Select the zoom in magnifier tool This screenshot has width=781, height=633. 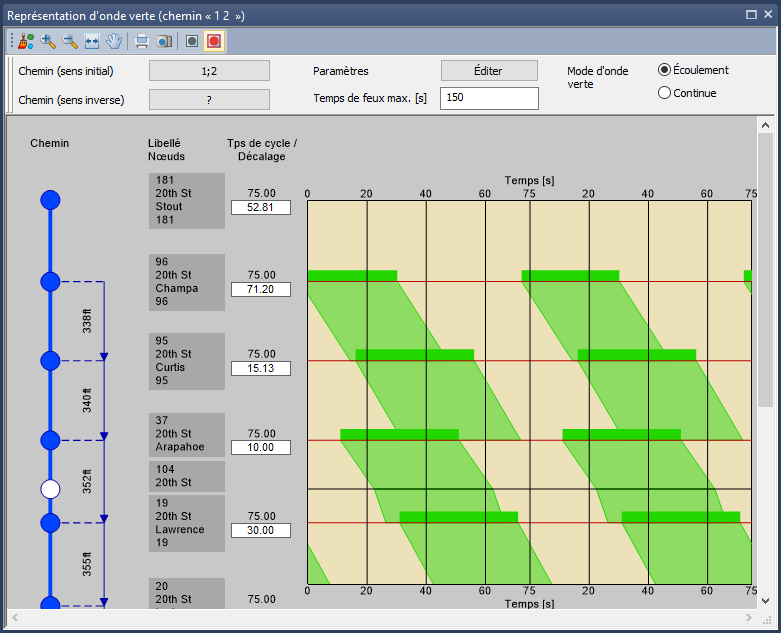click(x=48, y=41)
